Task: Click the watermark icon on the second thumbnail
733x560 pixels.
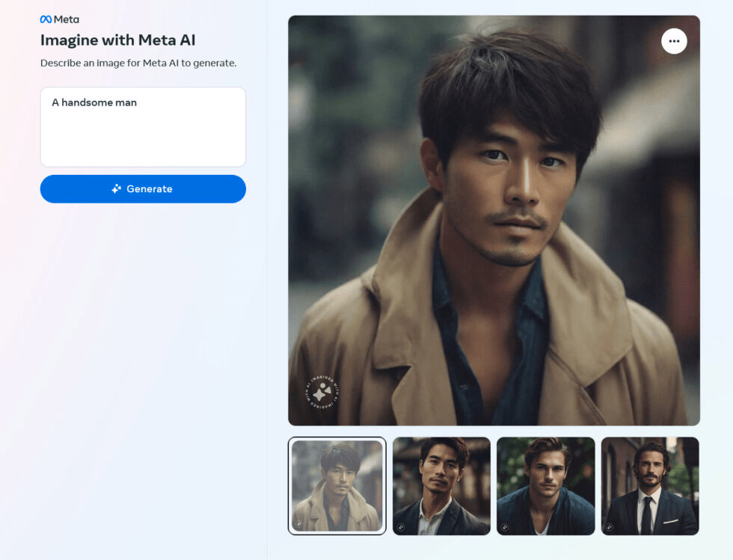Action: coord(401,525)
